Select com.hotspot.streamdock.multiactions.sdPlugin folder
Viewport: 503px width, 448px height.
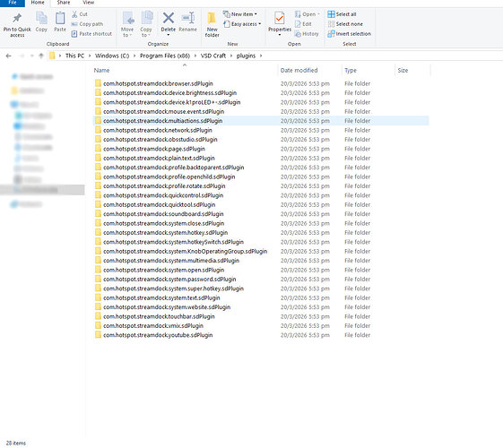pyautogui.click(x=162, y=121)
